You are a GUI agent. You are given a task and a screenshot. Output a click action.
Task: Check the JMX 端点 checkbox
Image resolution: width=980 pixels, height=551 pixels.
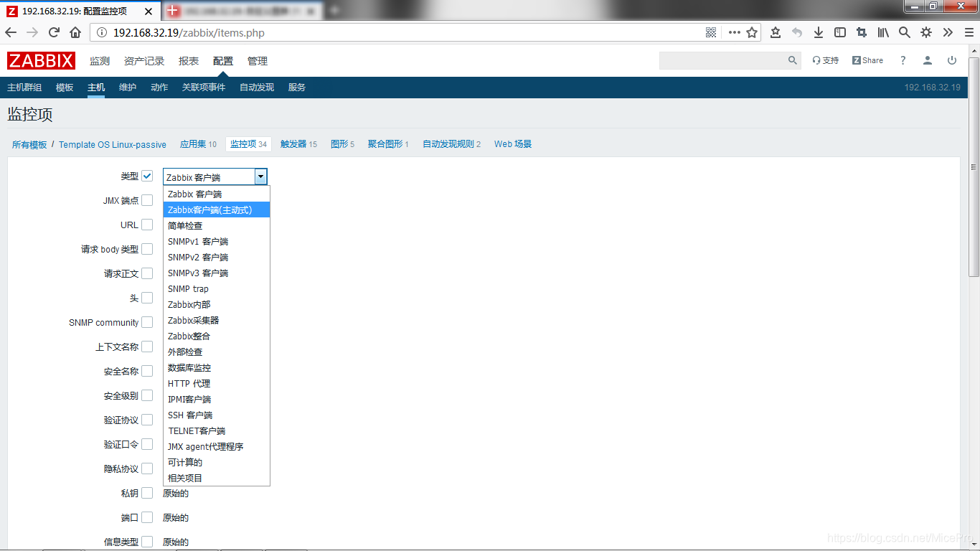(x=147, y=200)
